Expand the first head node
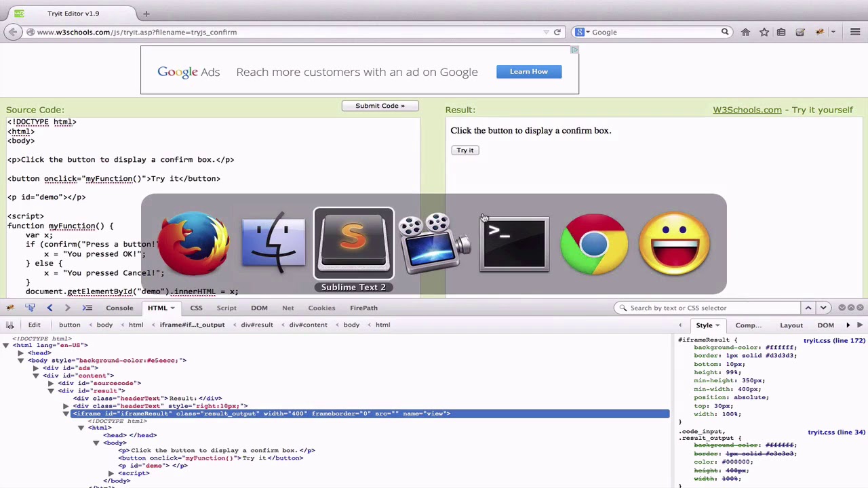Image resolution: width=868 pixels, height=488 pixels. point(21,353)
